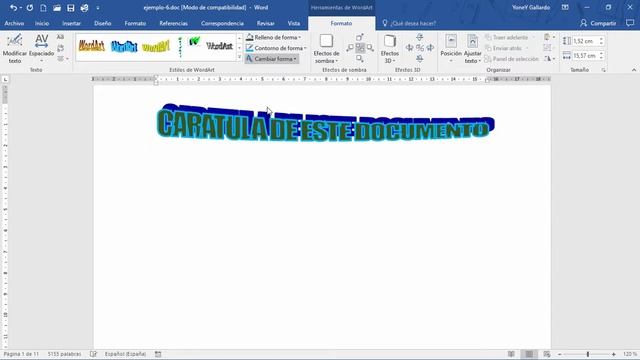Screen dimensions: 640x360
Task: Open the Align objects dropdown icon
Action: (549, 37)
